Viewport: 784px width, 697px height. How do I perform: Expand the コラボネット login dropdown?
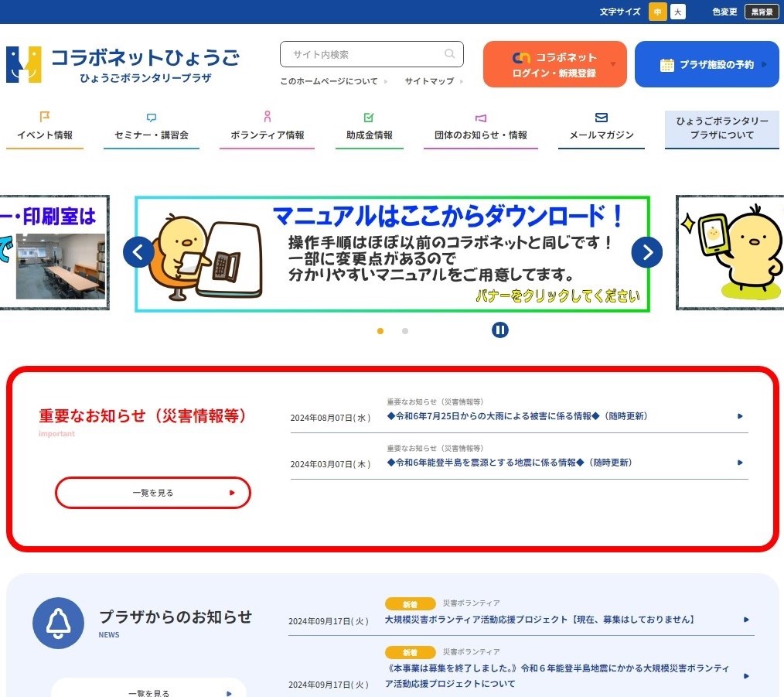click(613, 64)
